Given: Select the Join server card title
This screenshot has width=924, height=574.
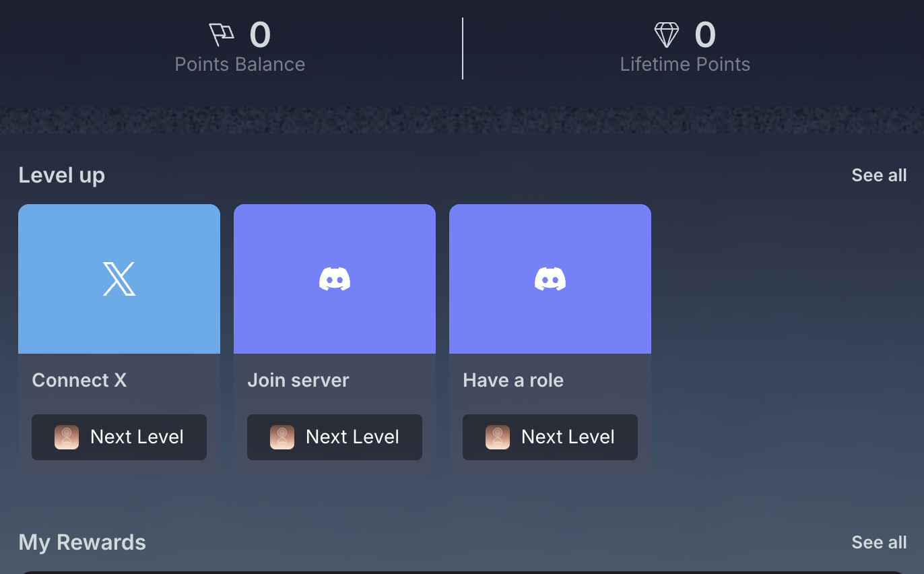Looking at the screenshot, I should pos(298,380).
